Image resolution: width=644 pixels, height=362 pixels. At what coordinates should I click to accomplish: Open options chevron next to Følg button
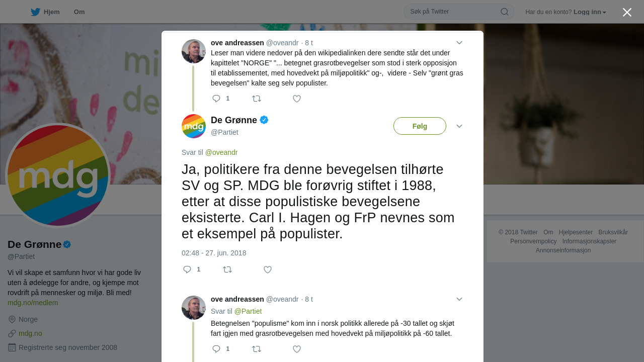[x=459, y=126]
